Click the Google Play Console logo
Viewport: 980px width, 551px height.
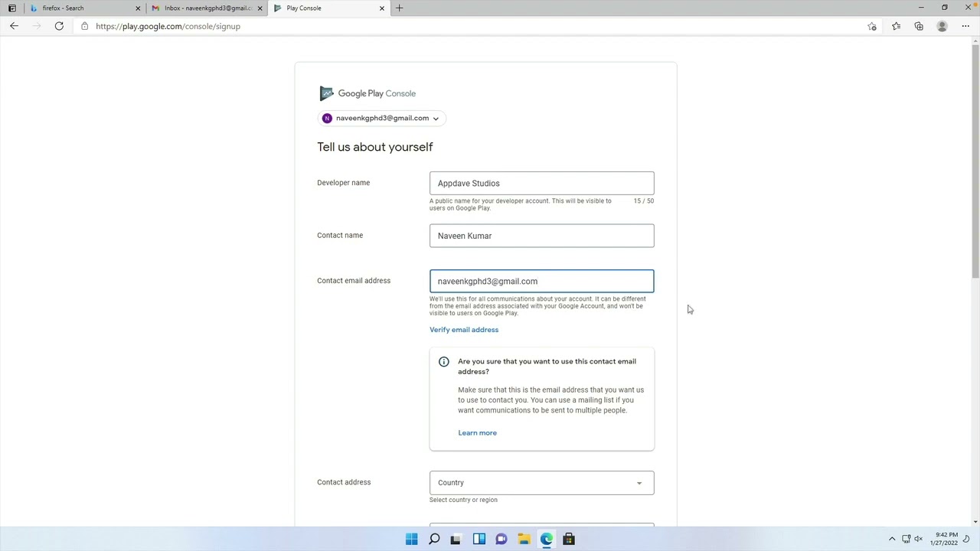click(367, 93)
